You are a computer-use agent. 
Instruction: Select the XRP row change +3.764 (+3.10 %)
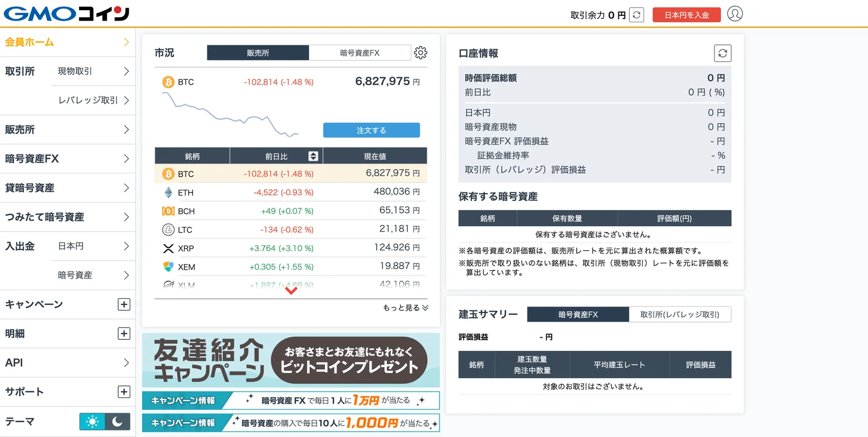[281, 248]
